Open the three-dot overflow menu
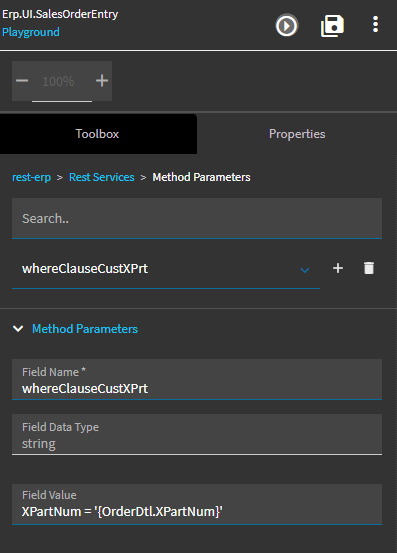 pyautogui.click(x=375, y=24)
